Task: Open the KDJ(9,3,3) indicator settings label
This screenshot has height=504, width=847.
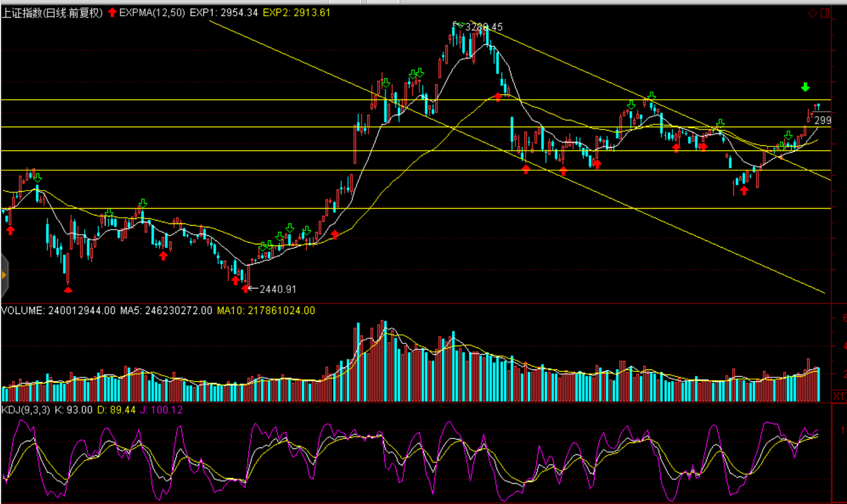Action: pyautogui.click(x=25, y=410)
